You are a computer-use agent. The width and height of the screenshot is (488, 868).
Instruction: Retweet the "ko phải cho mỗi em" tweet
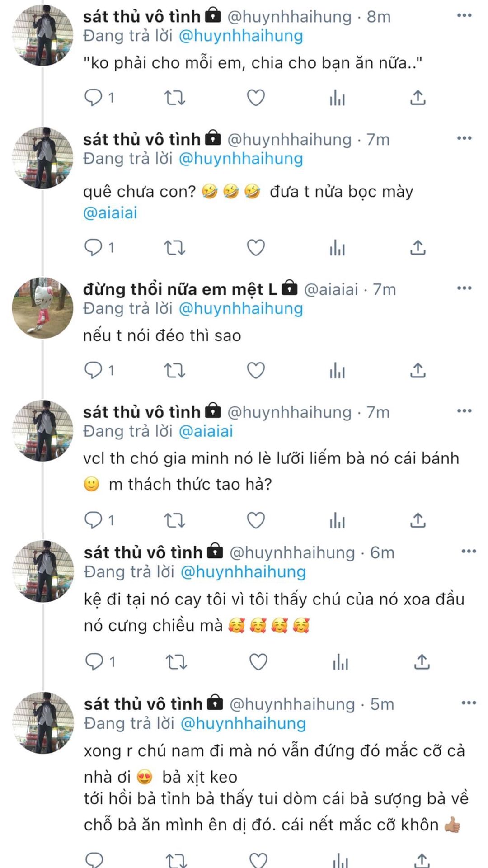174,98
